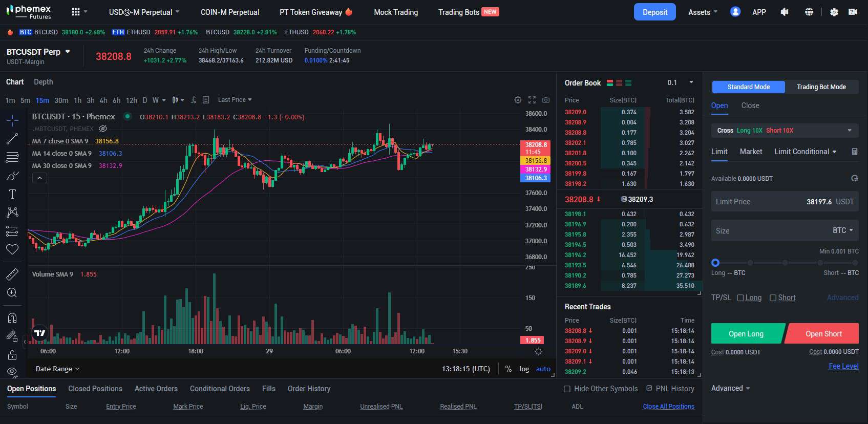This screenshot has height=424, width=868.
Task: Toggle log scale mode
Action: pyautogui.click(x=524, y=369)
